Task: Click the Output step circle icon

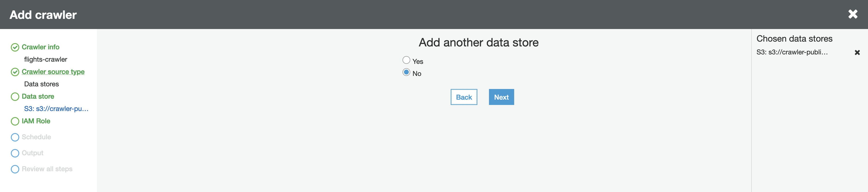Action: (15, 153)
